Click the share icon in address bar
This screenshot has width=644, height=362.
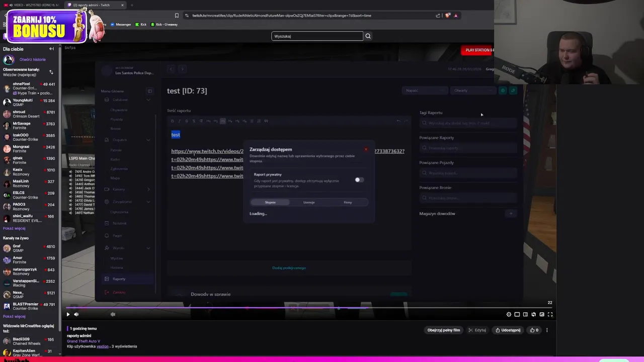[x=438, y=16]
